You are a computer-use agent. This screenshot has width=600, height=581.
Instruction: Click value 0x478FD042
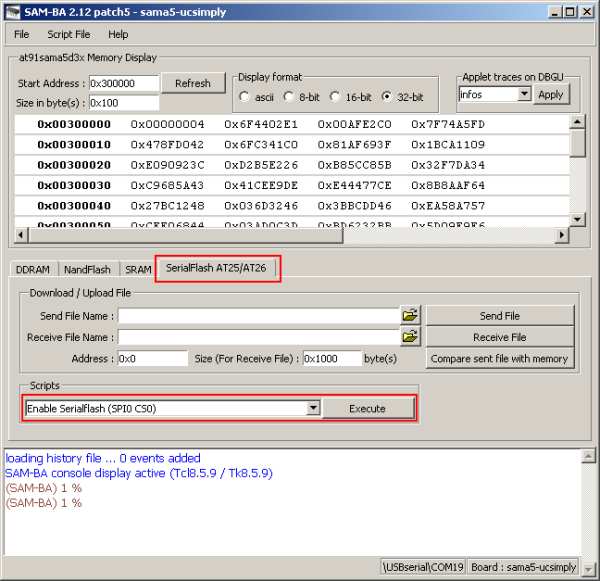168,145
